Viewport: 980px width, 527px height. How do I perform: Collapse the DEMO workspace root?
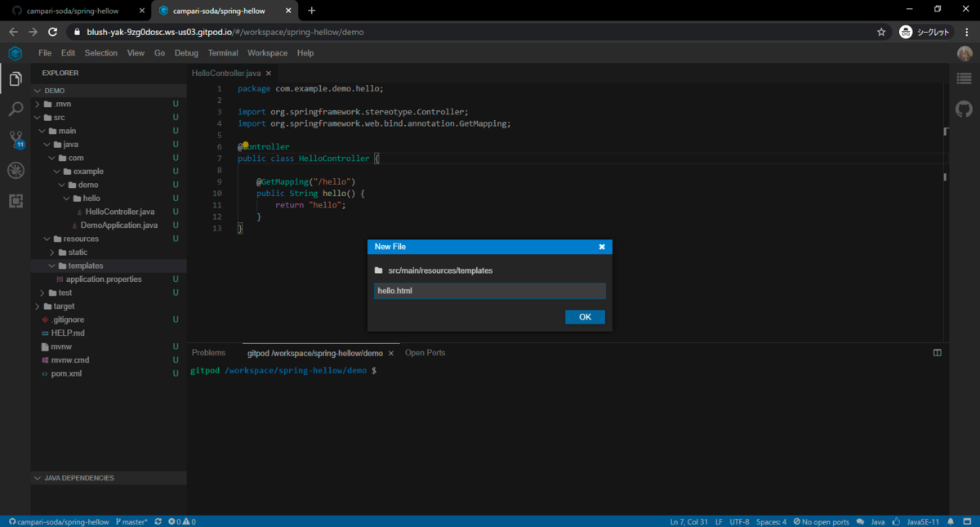109,91
